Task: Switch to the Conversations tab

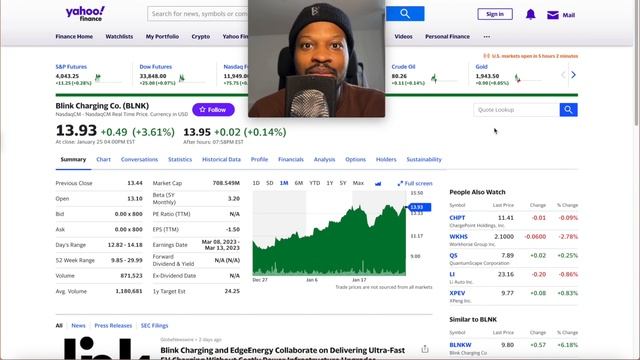Action: [x=139, y=160]
